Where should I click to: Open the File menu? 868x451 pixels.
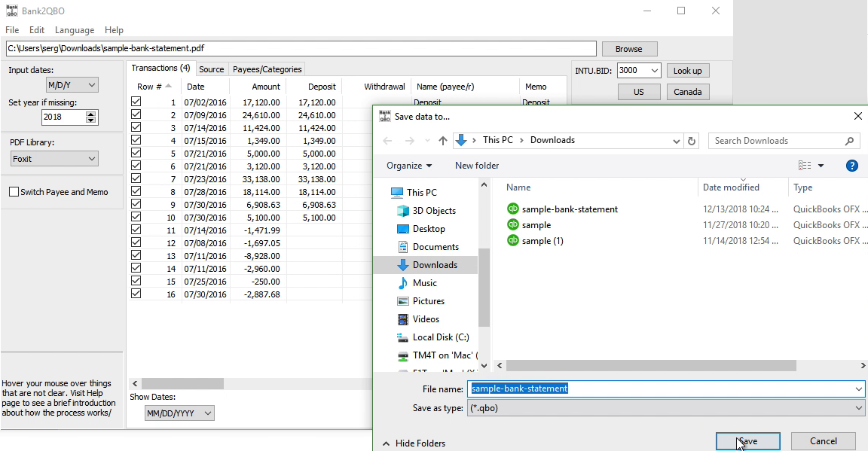[x=12, y=30]
